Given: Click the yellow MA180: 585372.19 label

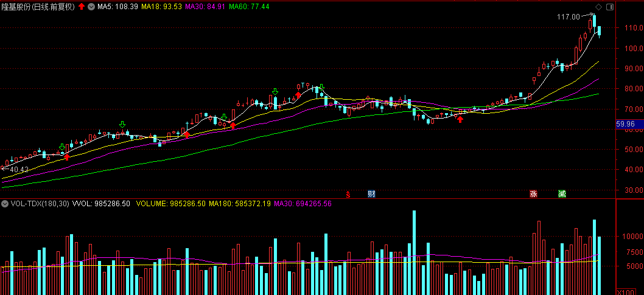Looking at the screenshot, I should 240,204.
